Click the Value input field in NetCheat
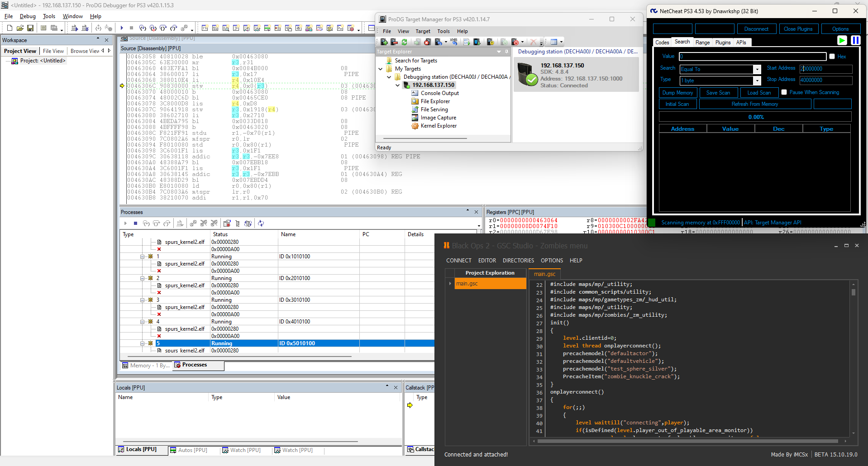This screenshot has height=466, width=868. [753, 57]
